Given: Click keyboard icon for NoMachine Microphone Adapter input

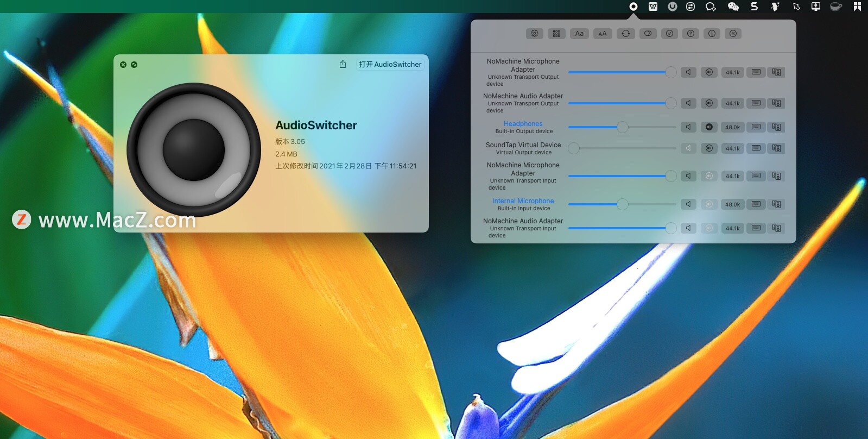Looking at the screenshot, I should (756, 176).
